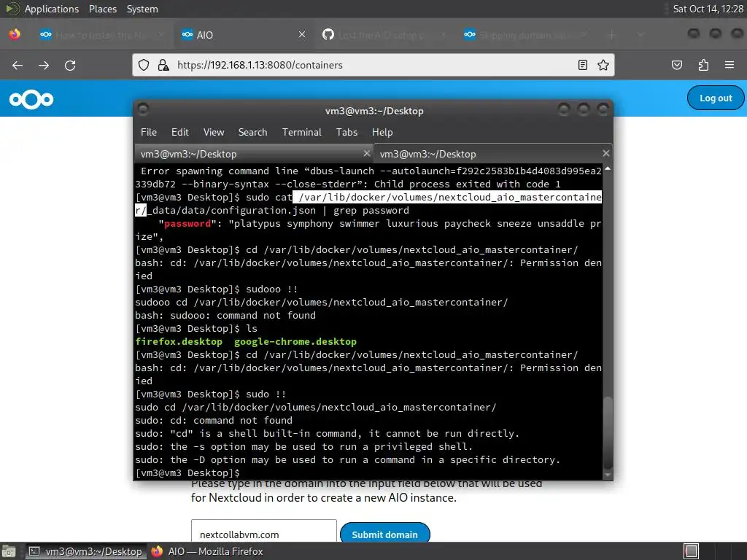
Task: Click the show desktop icon in bottom panel
Action: [9, 551]
